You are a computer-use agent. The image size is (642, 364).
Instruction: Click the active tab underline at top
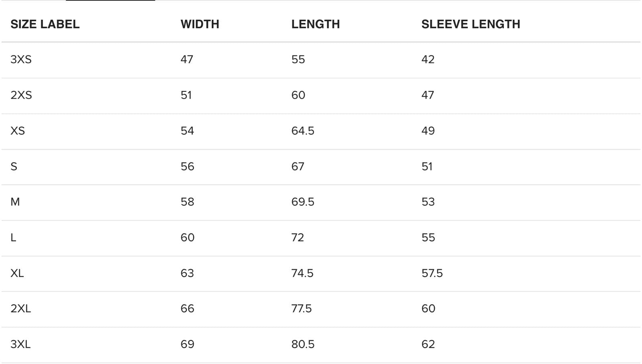tap(110, 0)
